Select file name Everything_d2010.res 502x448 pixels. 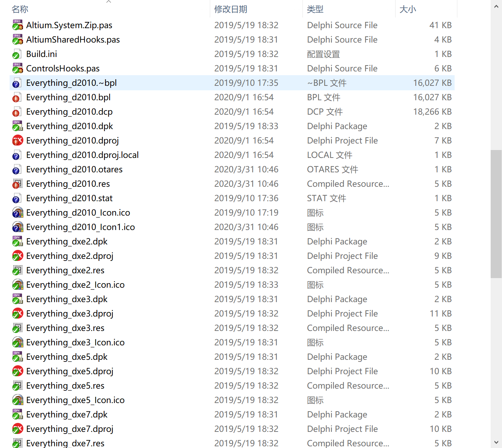pos(68,184)
